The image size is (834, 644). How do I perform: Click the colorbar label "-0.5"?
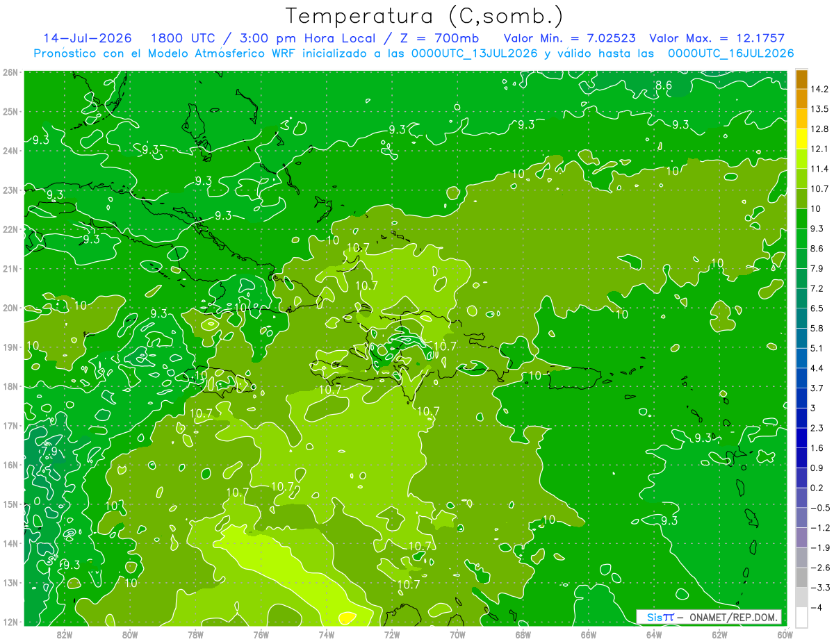[x=820, y=508]
